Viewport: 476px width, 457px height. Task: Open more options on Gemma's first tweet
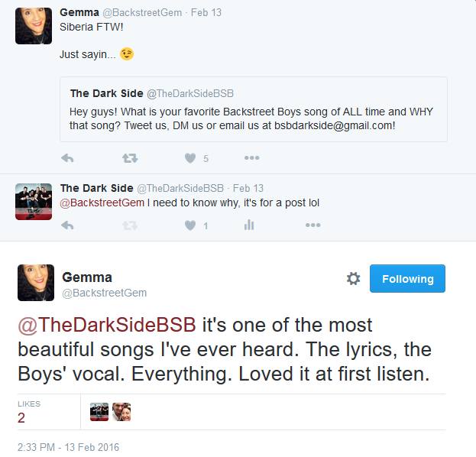coord(251,158)
